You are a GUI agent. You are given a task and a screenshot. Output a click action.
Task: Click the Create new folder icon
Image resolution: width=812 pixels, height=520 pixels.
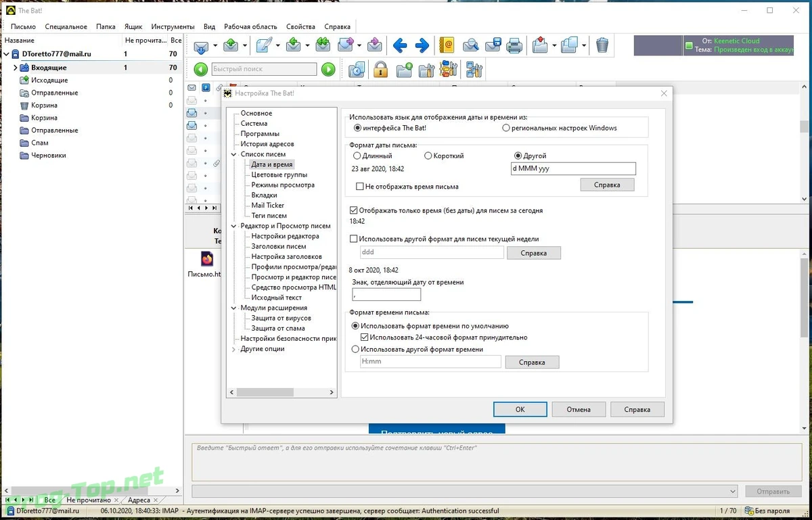tap(405, 69)
